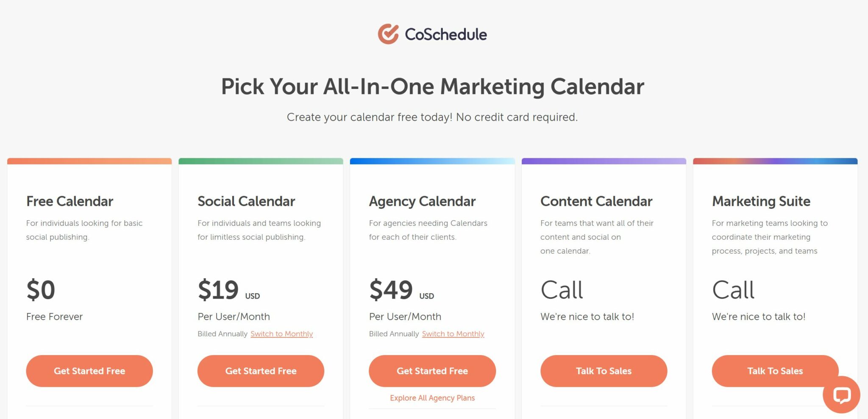Open the live chat bubble
Screen dimensions: 868x419
[x=841, y=395]
